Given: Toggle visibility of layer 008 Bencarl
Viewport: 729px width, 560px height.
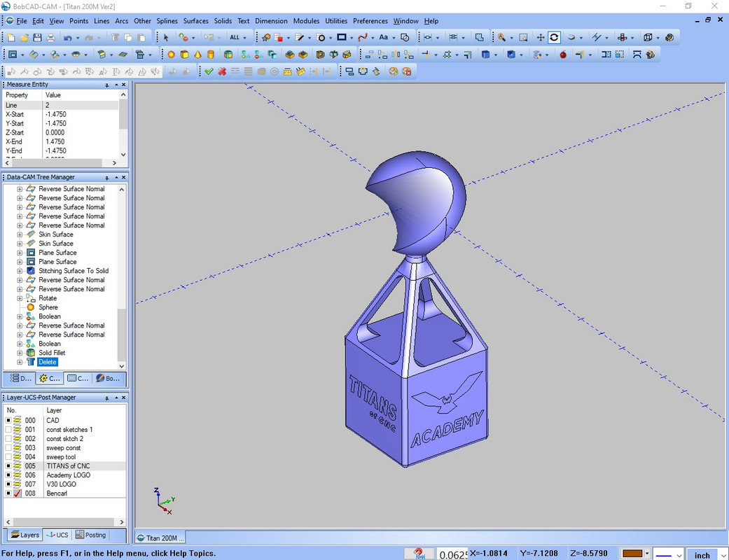Looking at the screenshot, I should pos(8,493).
